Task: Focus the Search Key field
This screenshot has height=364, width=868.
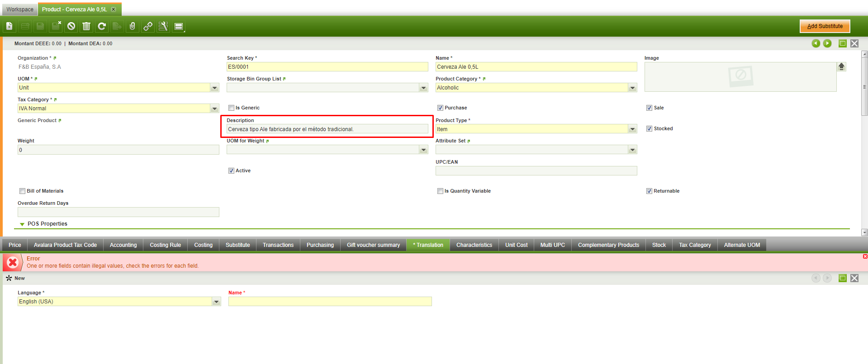Action: click(327, 67)
